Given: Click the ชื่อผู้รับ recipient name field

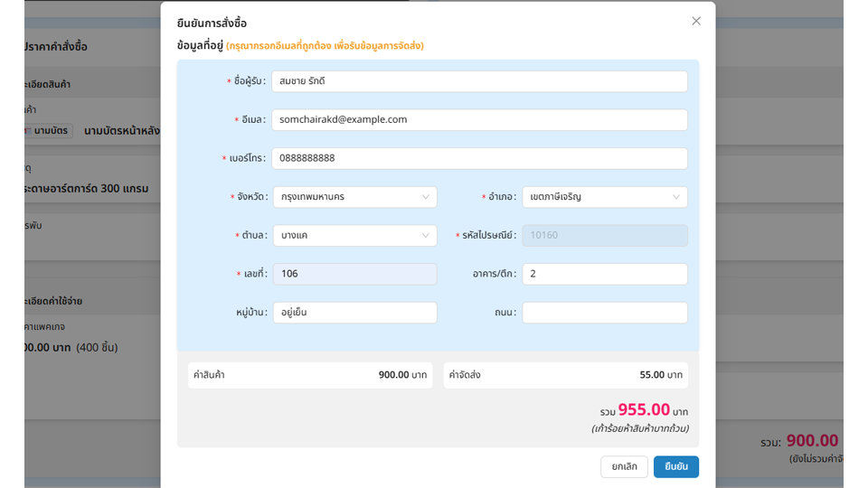Looking at the screenshot, I should coord(479,81).
